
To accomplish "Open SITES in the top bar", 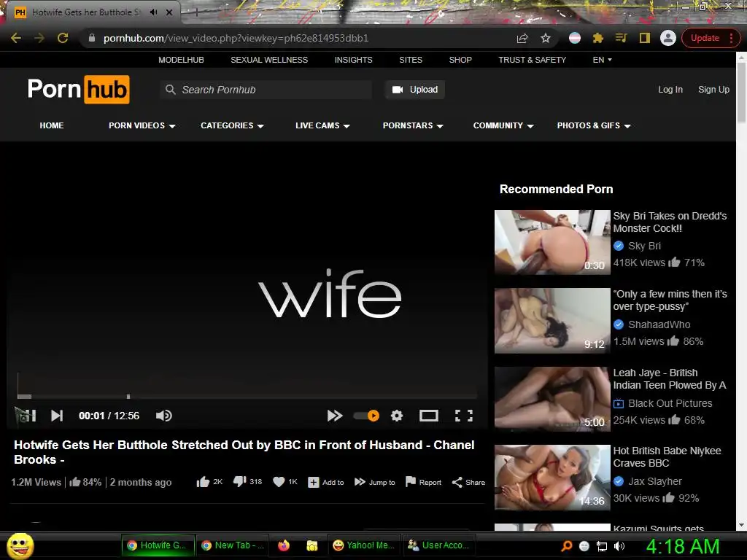I will [411, 60].
